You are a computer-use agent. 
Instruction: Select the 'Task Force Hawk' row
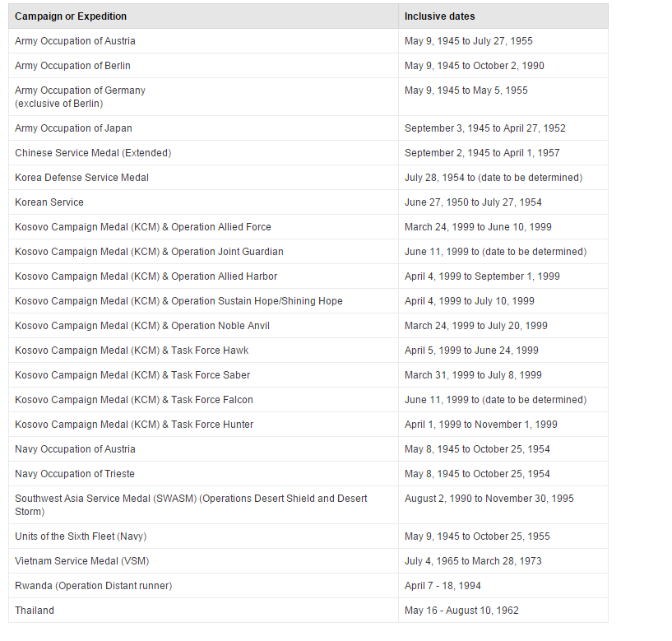pos(132,351)
